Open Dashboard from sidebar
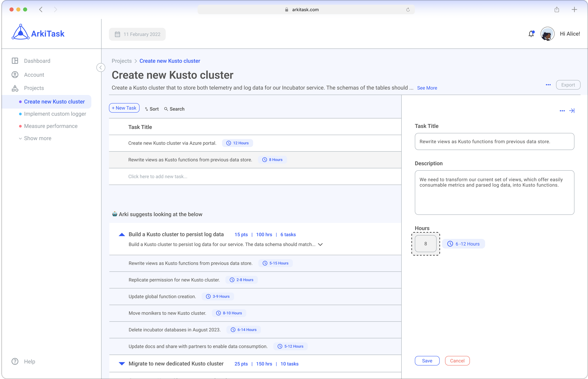 (x=37, y=61)
